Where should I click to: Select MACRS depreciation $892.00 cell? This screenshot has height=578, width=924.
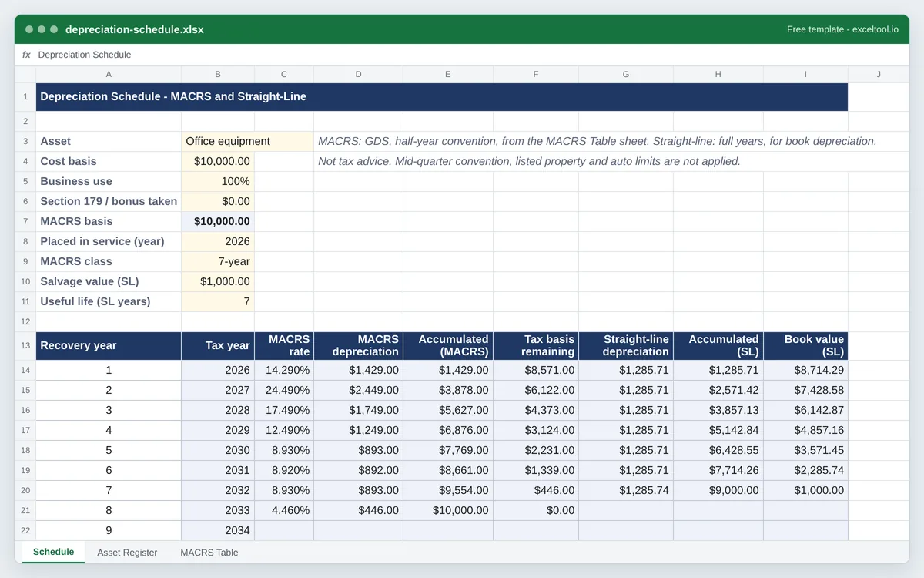(x=359, y=470)
